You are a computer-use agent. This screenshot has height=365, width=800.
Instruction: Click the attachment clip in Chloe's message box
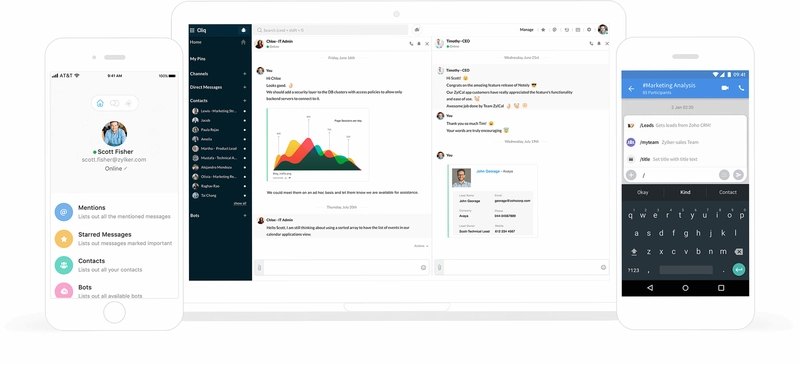[259, 267]
